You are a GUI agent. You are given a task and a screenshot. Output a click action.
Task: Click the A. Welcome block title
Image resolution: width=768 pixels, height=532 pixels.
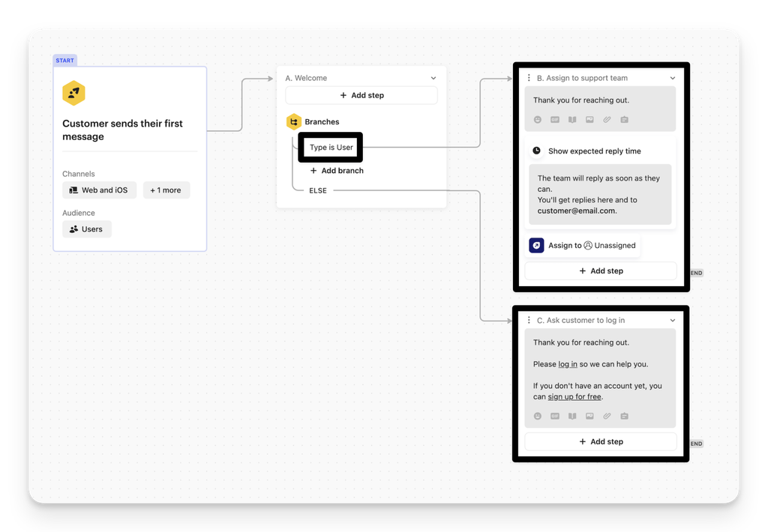306,78
